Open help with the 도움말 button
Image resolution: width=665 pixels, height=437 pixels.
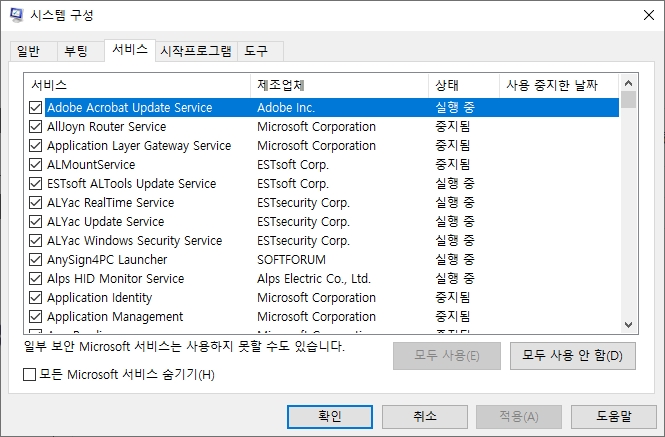614,417
